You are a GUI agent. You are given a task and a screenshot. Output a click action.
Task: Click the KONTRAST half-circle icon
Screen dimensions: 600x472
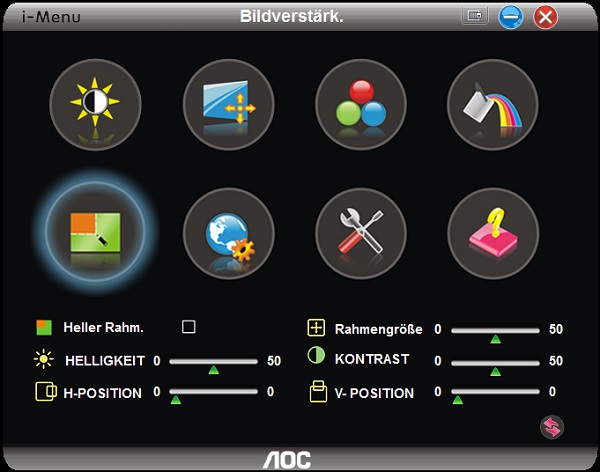[x=316, y=356]
